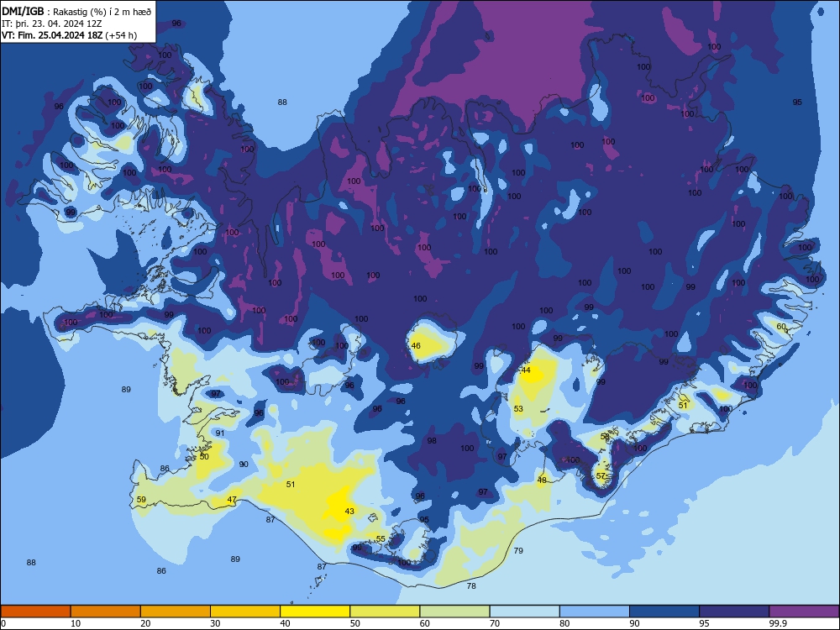Click the legend tick label '30'
The image size is (840, 630).
pos(215,623)
